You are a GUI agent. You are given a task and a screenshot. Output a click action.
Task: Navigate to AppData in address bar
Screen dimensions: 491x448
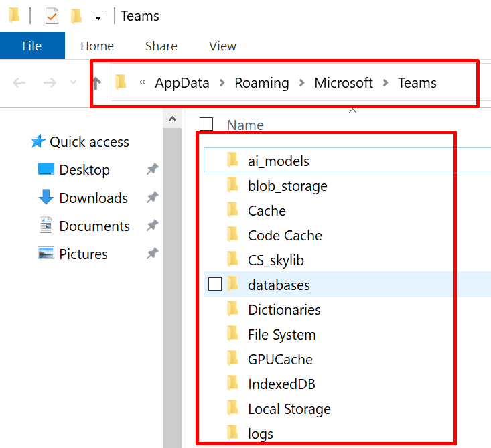pyautogui.click(x=182, y=83)
